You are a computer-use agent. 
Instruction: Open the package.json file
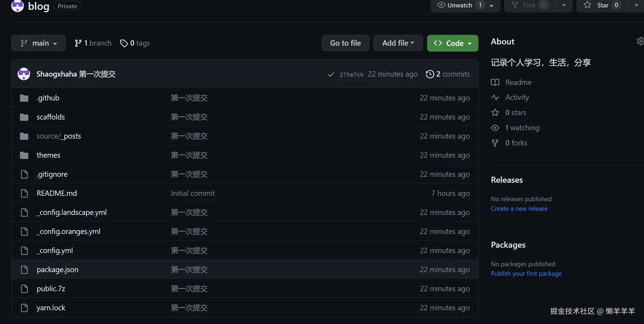pyautogui.click(x=57, y=269)
